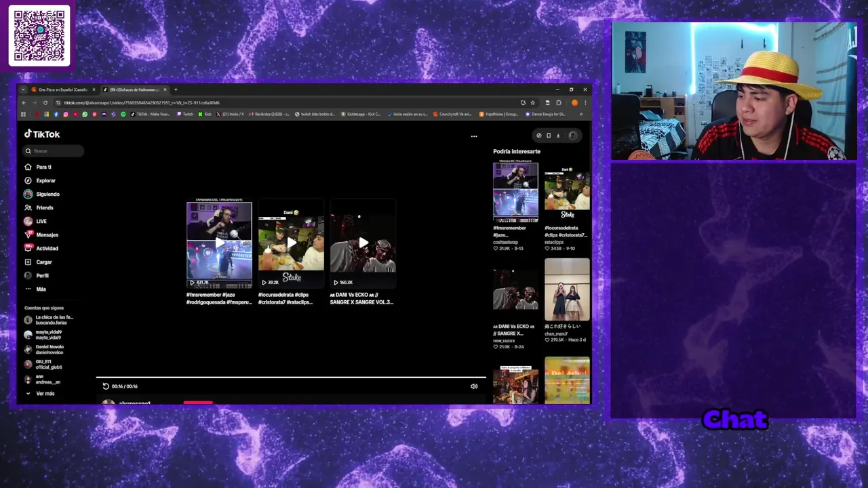
Task: Click the phone app icon at top-right
Action: [549, 136]
